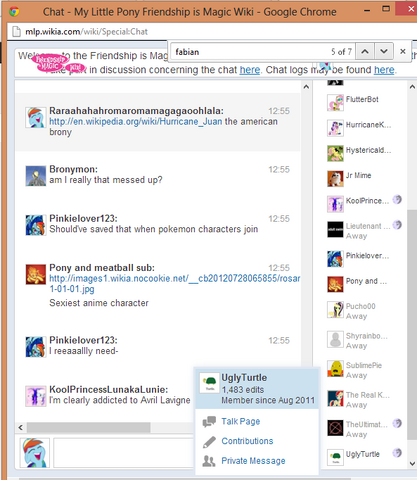Click the user list scroll up arrow
417x480 pixels.
click(412, 87)
